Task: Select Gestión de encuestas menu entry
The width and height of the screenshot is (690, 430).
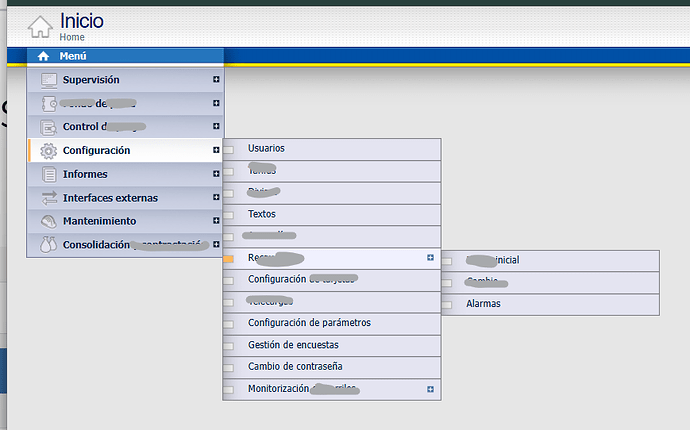Action: tap(293, 345)
